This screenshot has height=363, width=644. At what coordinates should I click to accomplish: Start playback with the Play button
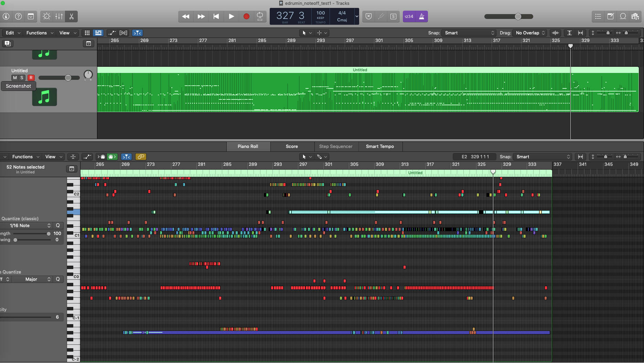click(232, 16)
